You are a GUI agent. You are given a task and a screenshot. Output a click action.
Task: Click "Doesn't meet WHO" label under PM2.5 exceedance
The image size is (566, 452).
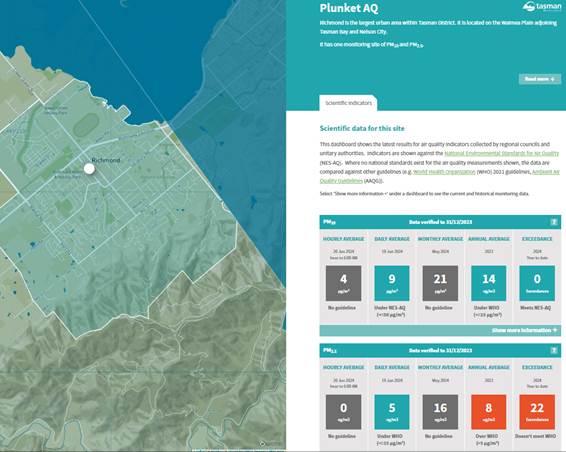coord(535,436)
